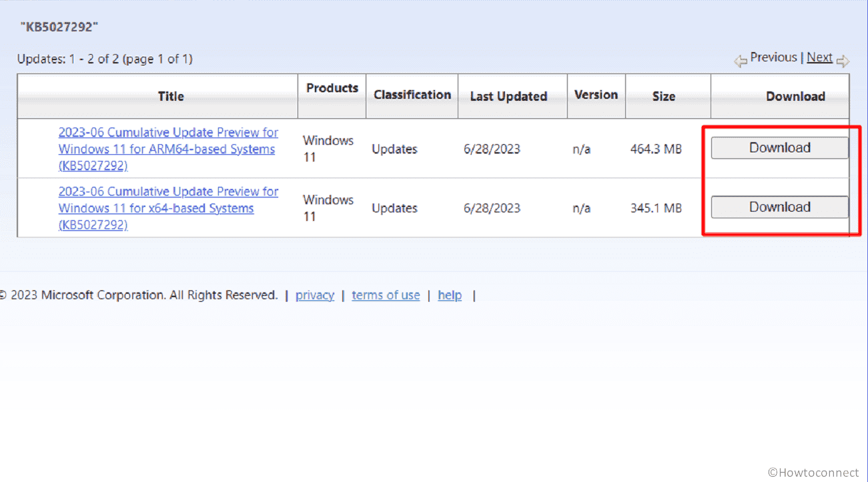Screen dimensions: 868x482
Task: Sort by the Version column header
Action: 596,95
